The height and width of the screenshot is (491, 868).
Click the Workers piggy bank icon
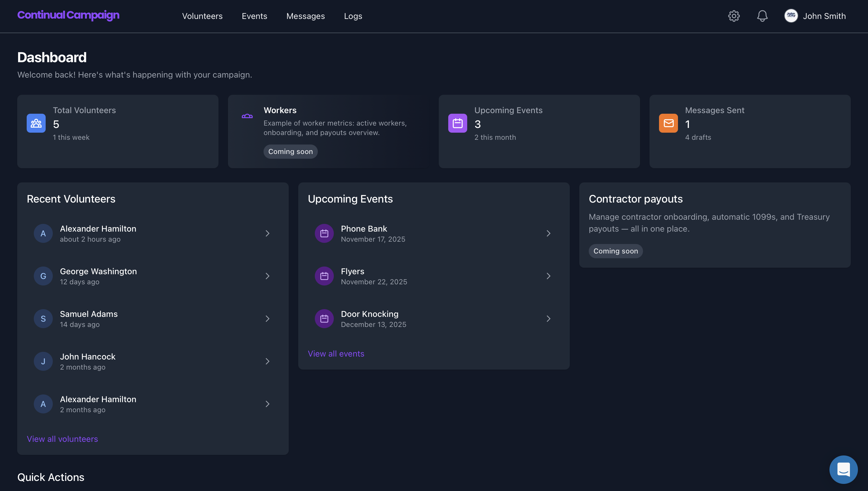[247, 116]
